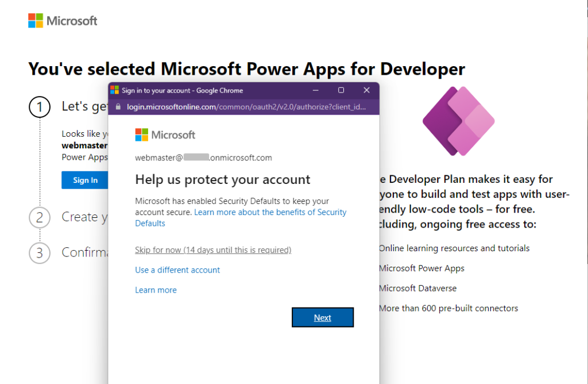Click the Microsoft logo inside the sign-in popup
Viewport: 588px width, 384px height.
coord(165,135)
